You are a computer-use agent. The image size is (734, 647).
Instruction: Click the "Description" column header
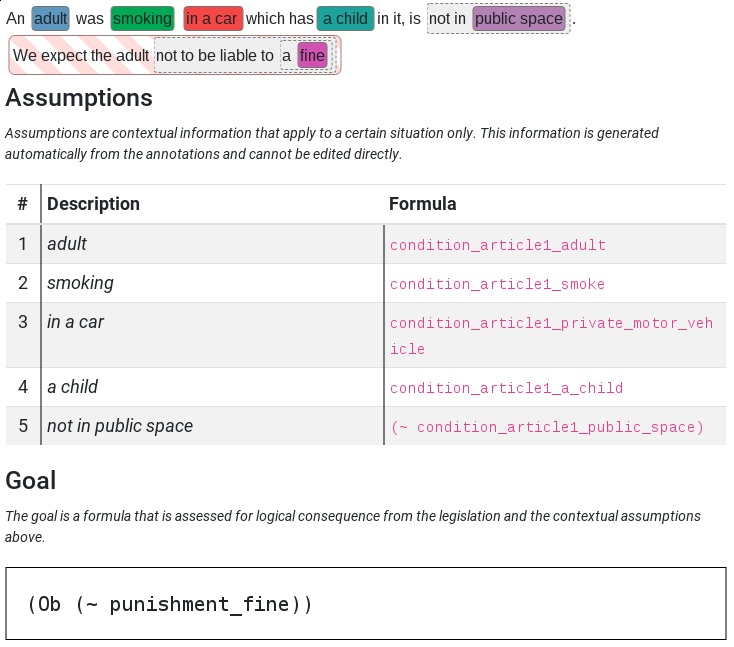(x=93, y=204)
